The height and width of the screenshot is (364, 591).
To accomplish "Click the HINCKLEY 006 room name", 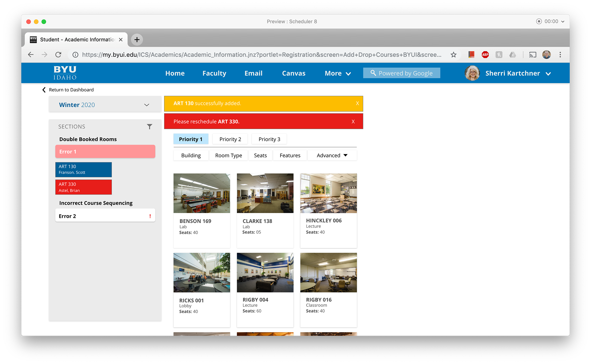I will tap(324, 221).
